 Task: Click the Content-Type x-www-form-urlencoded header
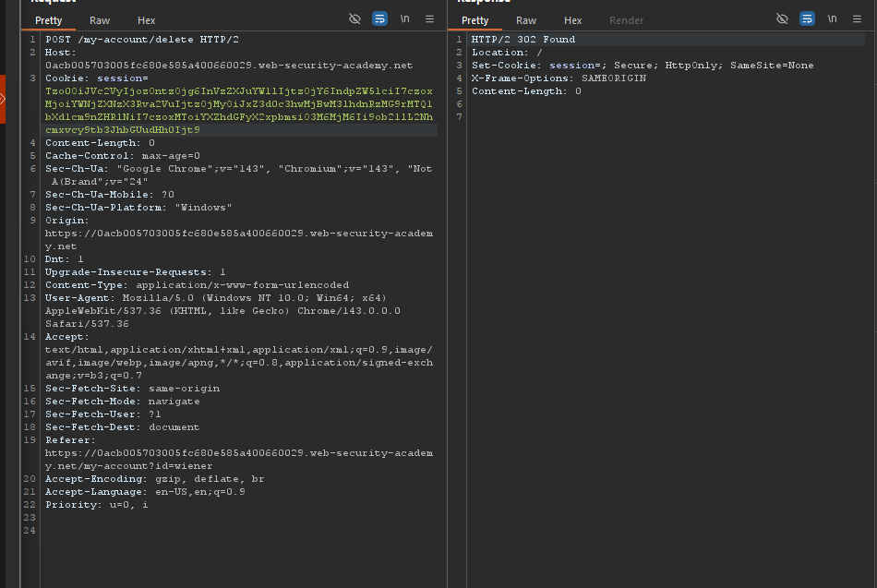pyautogui.click(x=197, y=284)
